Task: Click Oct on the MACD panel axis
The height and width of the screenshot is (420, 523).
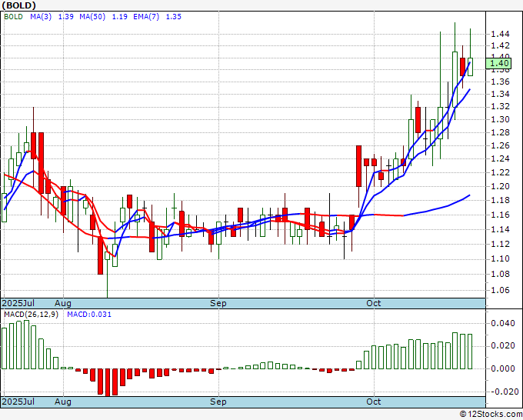Action: pyautogui.click(x=374, y=402)
